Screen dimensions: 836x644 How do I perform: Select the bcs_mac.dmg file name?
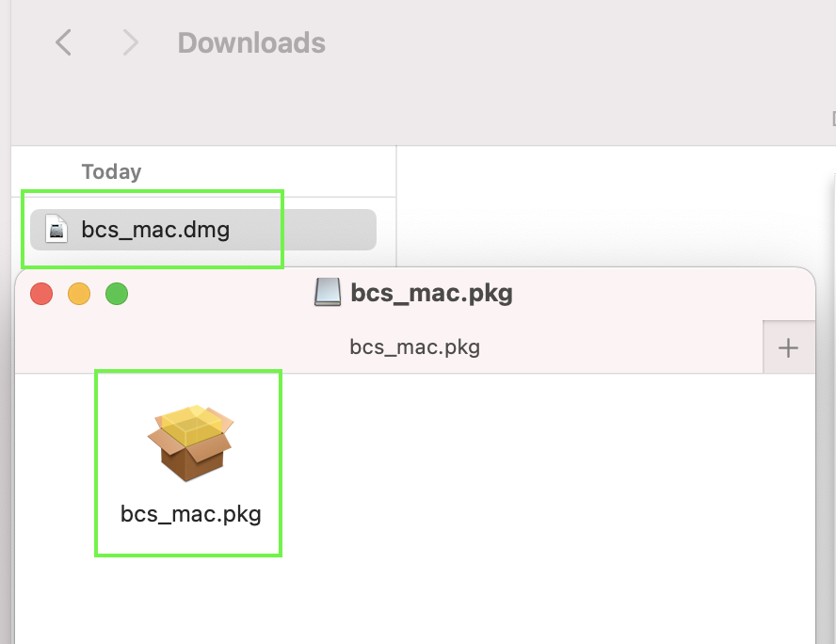pos(155,229)
